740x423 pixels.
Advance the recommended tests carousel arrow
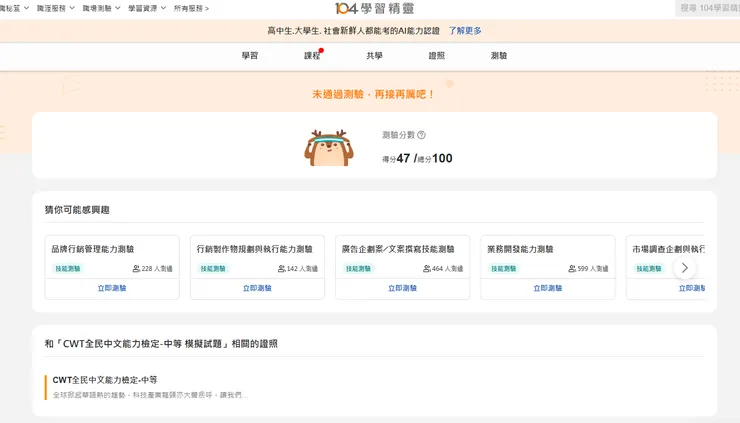[x=684, y=268]
